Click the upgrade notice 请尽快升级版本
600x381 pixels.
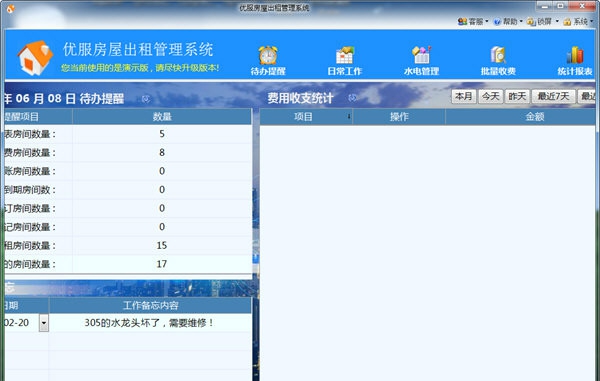click(186, 68)
